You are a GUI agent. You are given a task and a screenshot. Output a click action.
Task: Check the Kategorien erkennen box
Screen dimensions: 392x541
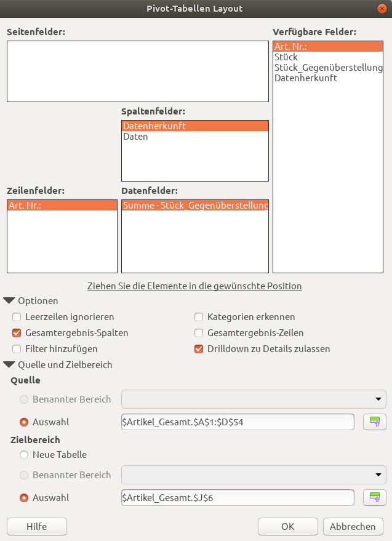[x=199, y=317]
